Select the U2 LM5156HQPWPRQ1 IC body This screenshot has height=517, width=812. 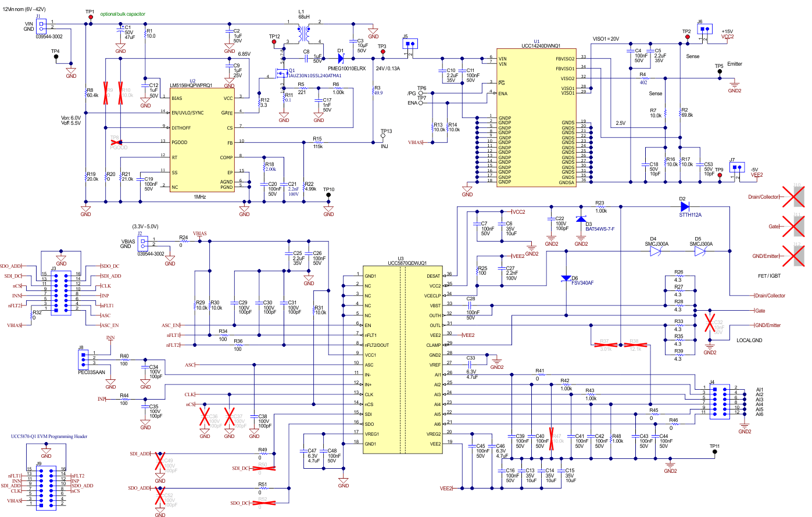[202, 141]
